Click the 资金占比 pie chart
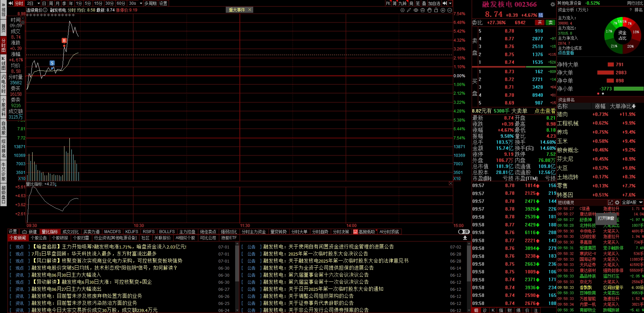 coord(623,35)
